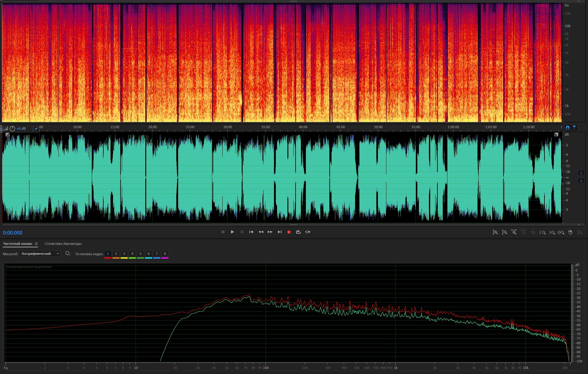Select the Частотный анализ tab
588x374 pixels.
[18, 244]
